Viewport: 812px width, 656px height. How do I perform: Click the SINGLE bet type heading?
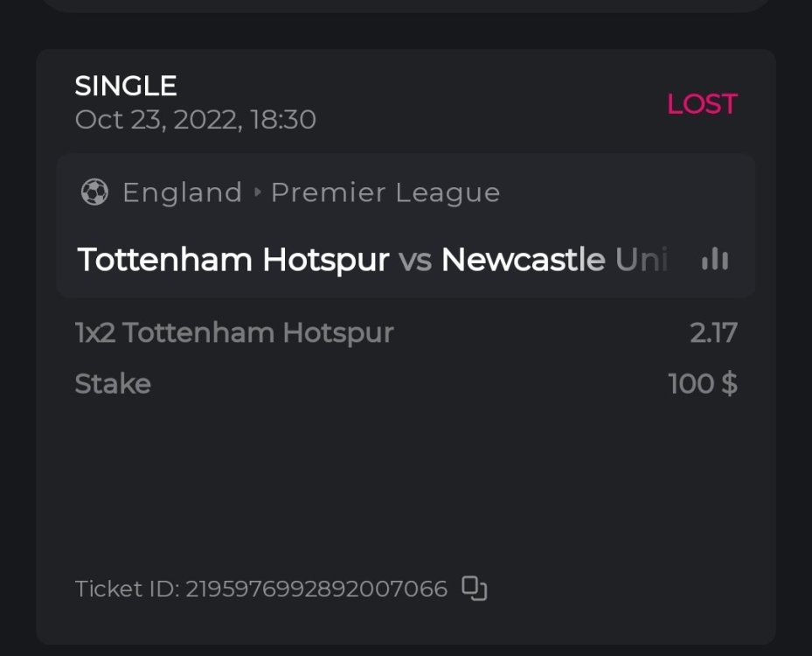pyautogui.click(x=126, y=86)
